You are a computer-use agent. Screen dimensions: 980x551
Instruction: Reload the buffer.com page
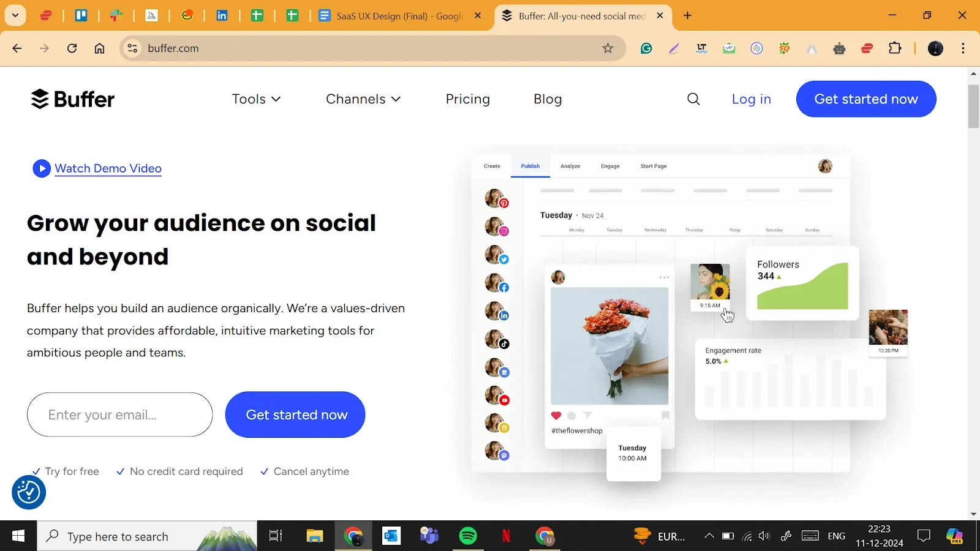coord(72,48)
